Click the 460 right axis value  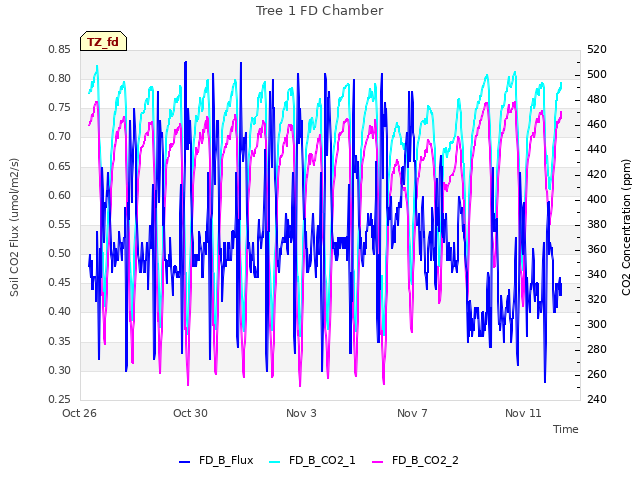tap(597, 124)
